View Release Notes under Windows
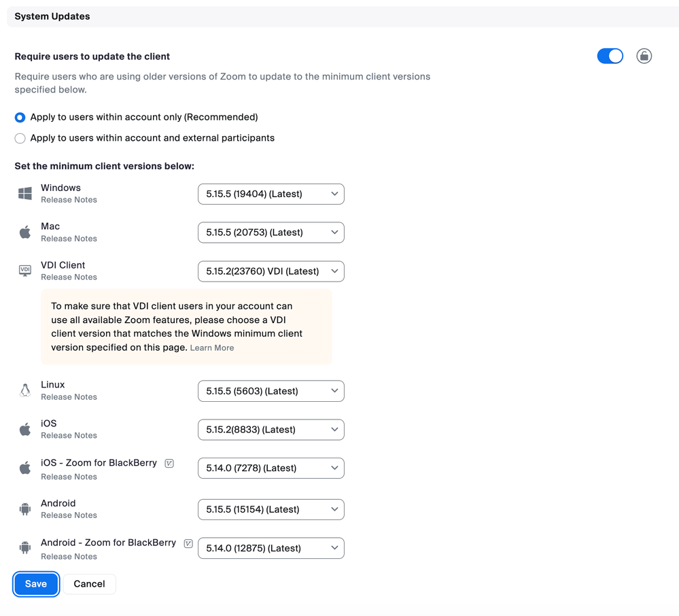The image size is (679, 616). 69,200
